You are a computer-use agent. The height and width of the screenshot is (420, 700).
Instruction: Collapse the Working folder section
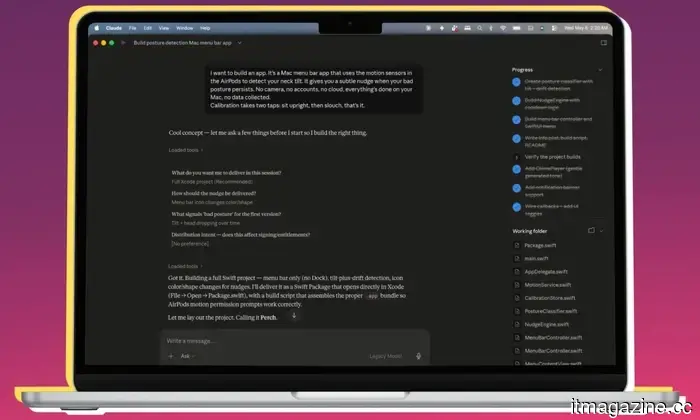click(601, 231)
